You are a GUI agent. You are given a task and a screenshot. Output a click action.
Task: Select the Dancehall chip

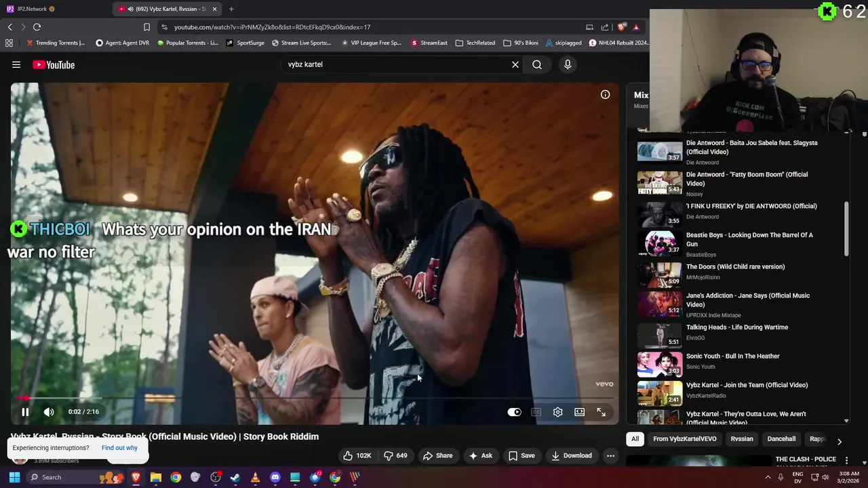(x=781, y=439)
